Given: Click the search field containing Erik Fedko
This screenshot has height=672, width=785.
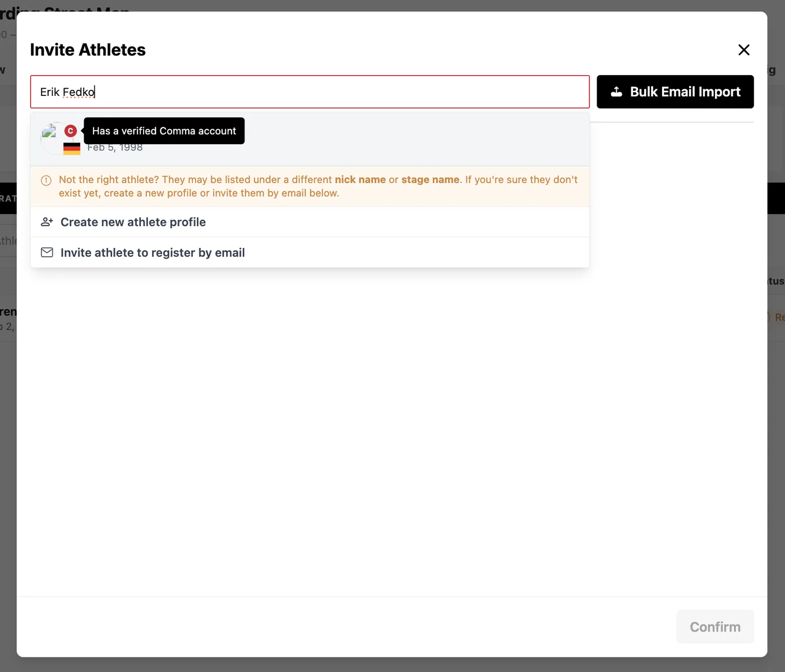Looking at the screenshot, I should tap(310, 91).
